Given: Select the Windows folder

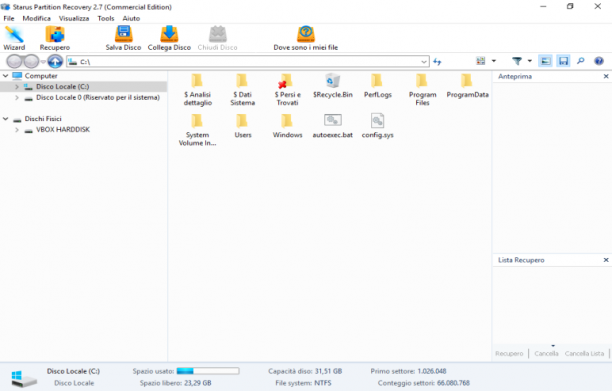Looking at the screenshot, I should pos(287,126).
